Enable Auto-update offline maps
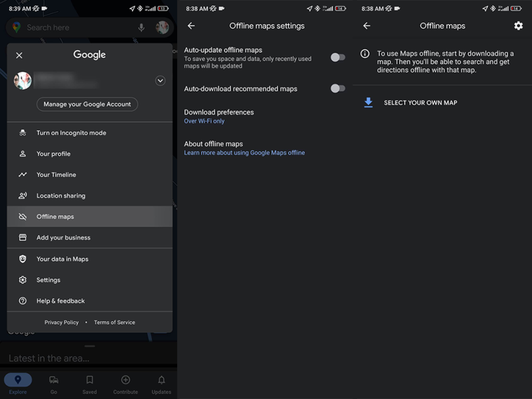Screen dimensions: 532x399 click(338, 57)
